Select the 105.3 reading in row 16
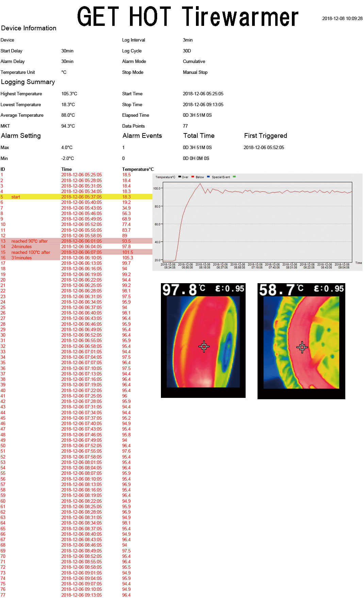 click(x=128, y=258)
